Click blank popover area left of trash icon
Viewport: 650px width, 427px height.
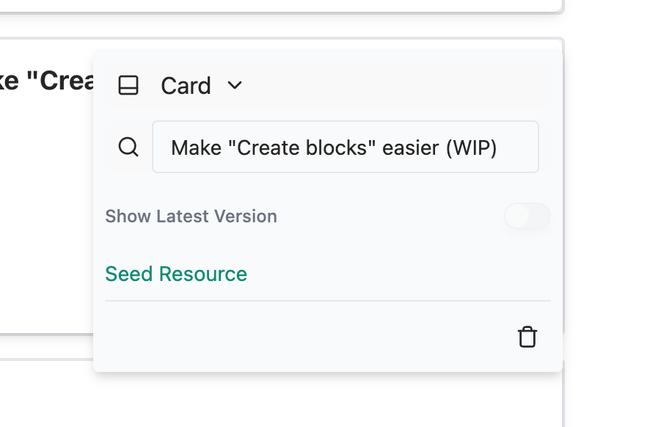tap(300, 337)
